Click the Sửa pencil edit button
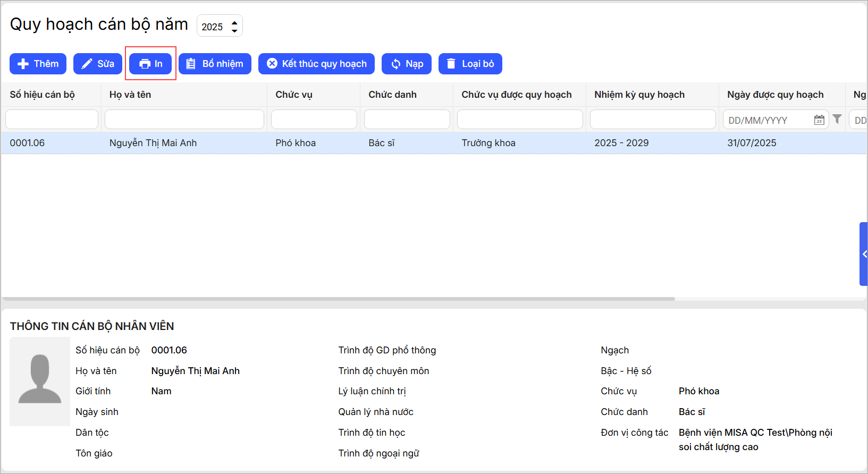Viewport: 868px width, 474px height. (98, 64)
